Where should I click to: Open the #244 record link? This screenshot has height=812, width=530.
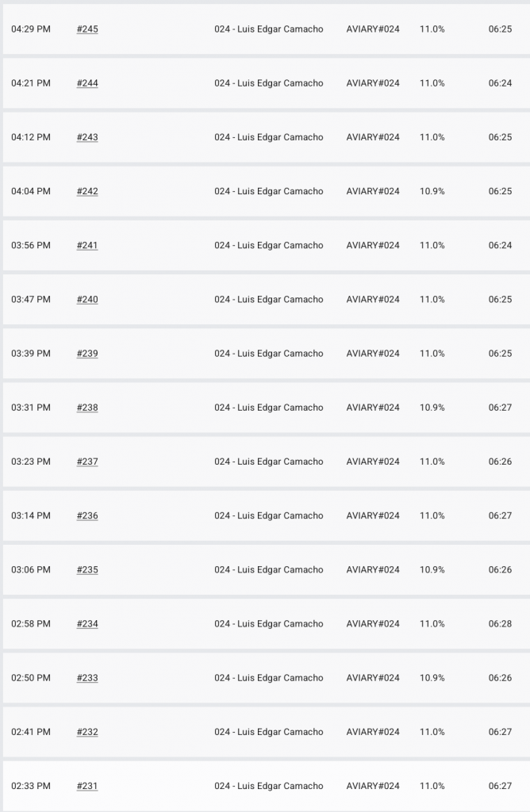(87, 83)
